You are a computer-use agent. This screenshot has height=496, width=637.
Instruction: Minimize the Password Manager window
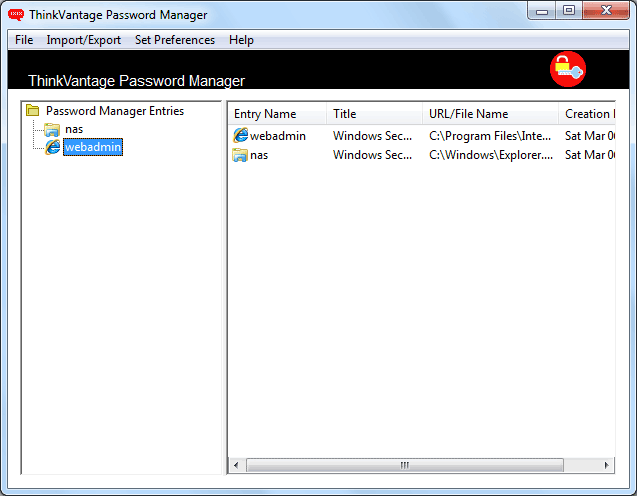pyautogui.click(x=542, y=11)
